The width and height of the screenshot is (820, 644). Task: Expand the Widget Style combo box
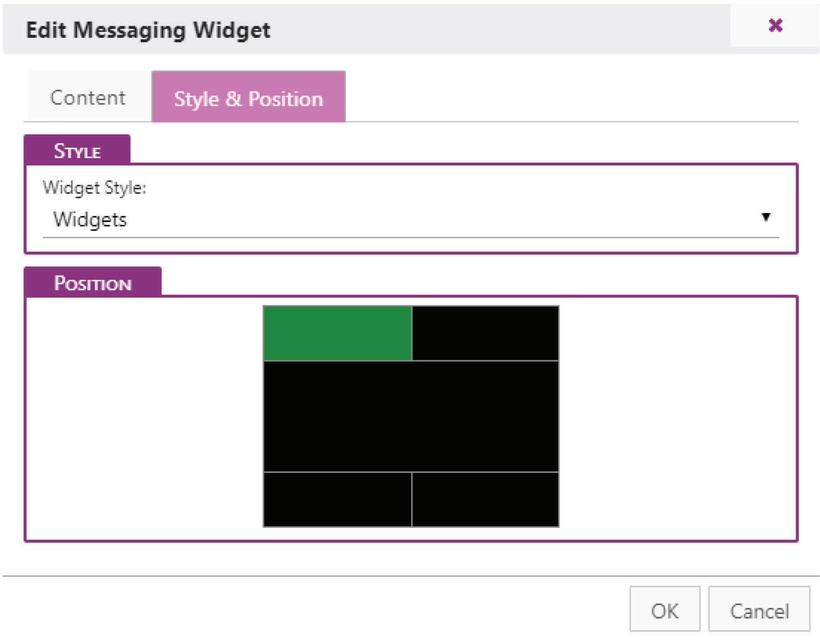tap(411, 219)
